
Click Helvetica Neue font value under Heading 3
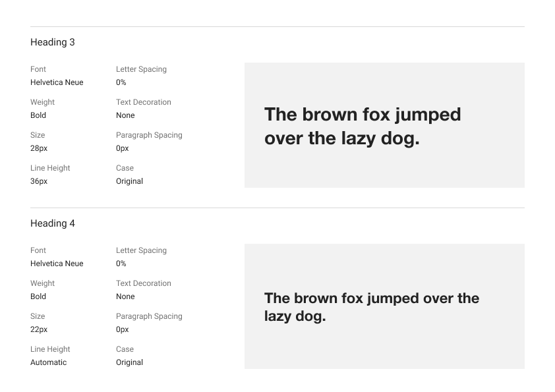point(57,82)
